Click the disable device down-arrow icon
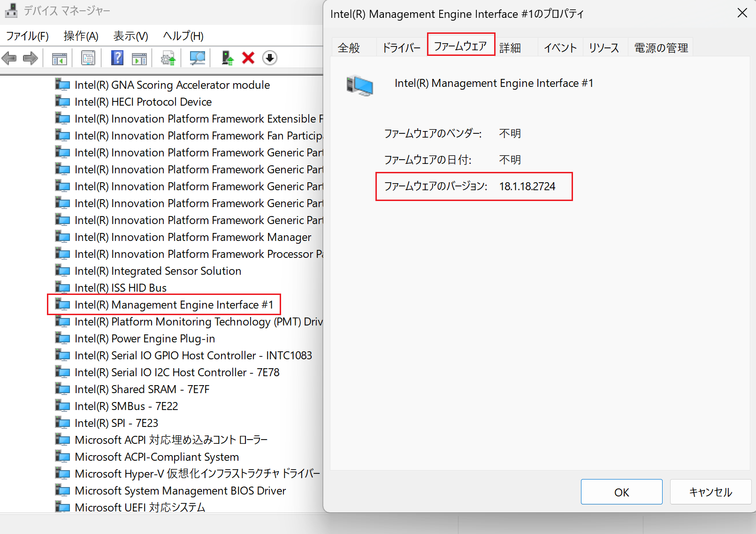The height and width of the screenshot is (534, 756). point(269,58)
